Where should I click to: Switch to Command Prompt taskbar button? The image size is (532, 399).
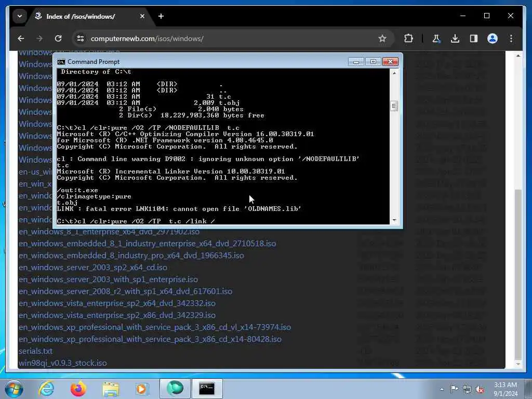pos(207,389)
